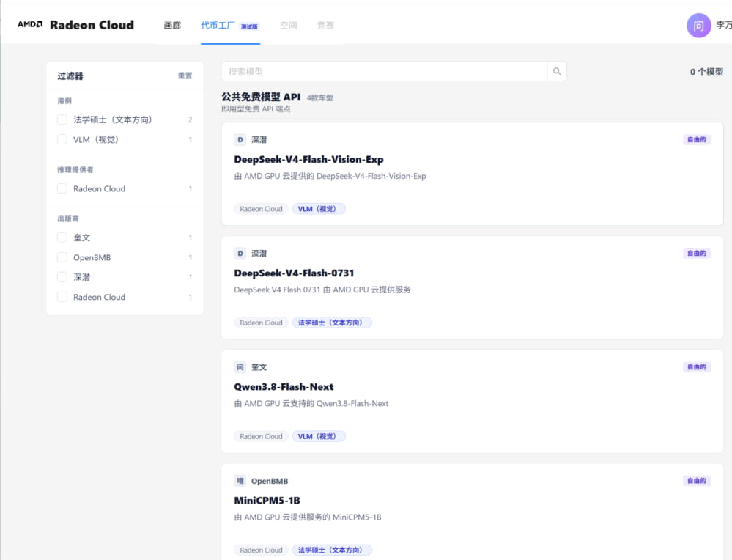Click 法学硕士 tag on MiniCPM5-1B card
Screen dimensions: 732x560
[x=331, y=550]
